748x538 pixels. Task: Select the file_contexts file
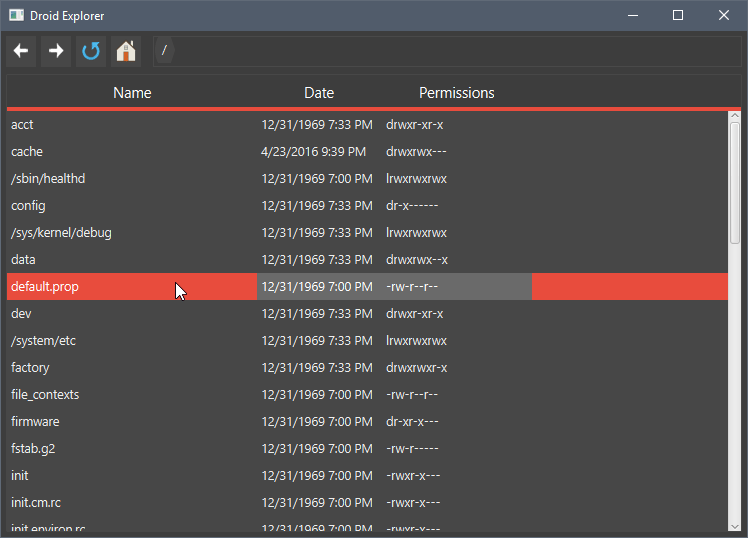(x=367, y=395)
